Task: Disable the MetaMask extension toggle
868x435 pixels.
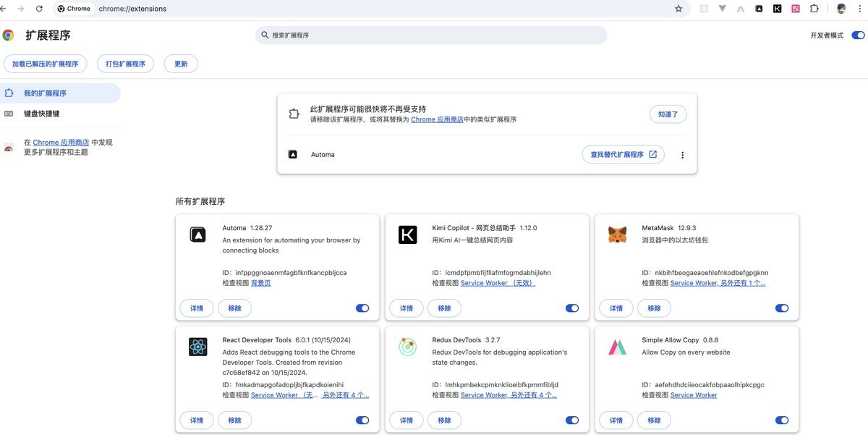Action: point(782,308)
